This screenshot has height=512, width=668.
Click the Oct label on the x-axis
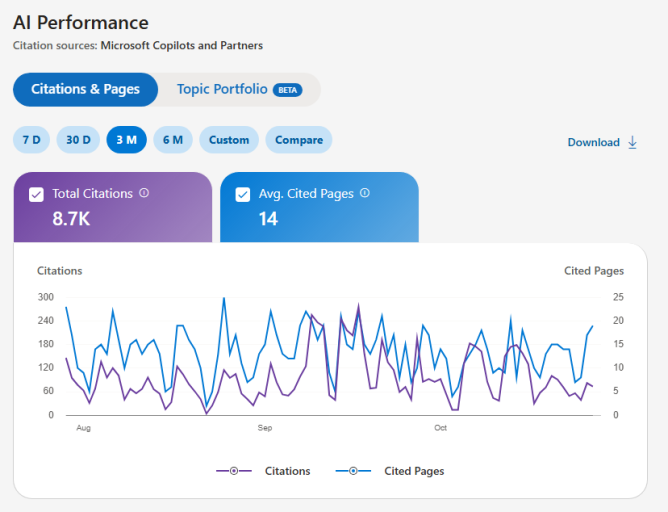(x=441, y=428)
